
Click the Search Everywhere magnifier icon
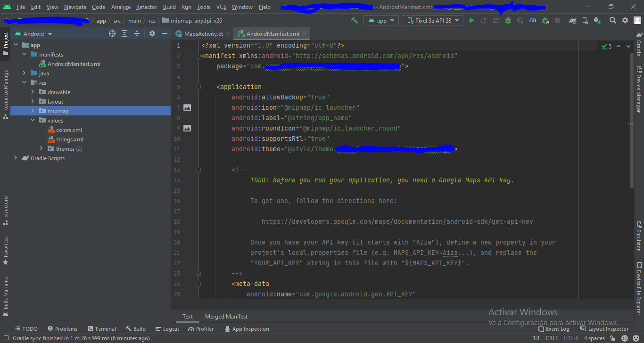tap(613, 20)
